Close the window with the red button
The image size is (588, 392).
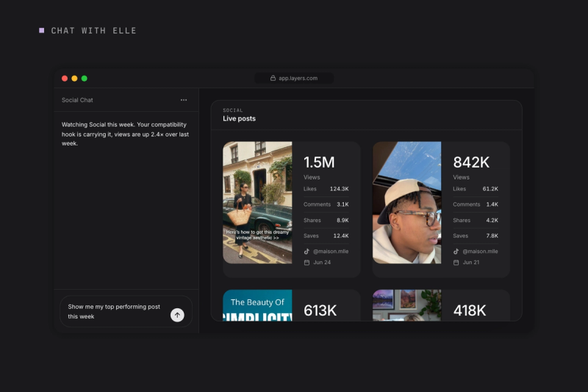(x=65, y=79)
